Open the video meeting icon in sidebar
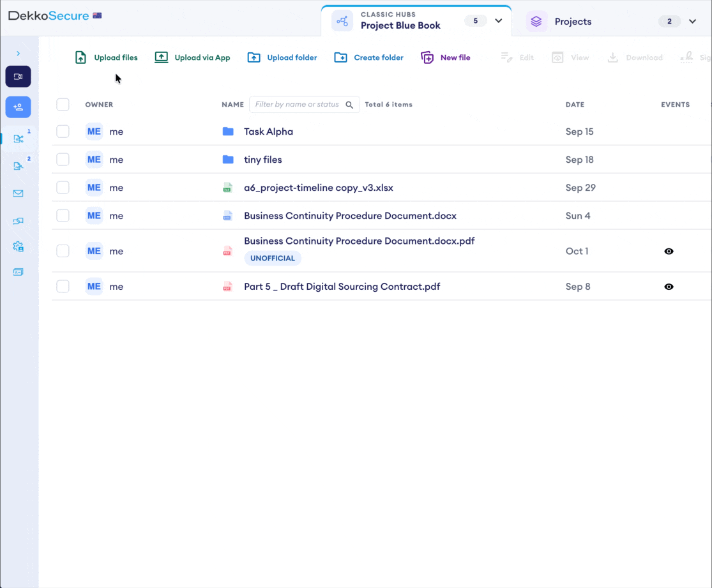 (18, 77)
